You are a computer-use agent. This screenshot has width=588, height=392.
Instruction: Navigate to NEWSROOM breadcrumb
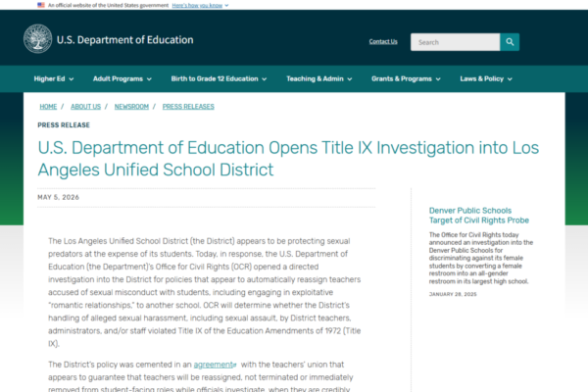pyautogui.click(x=131, y=107)
